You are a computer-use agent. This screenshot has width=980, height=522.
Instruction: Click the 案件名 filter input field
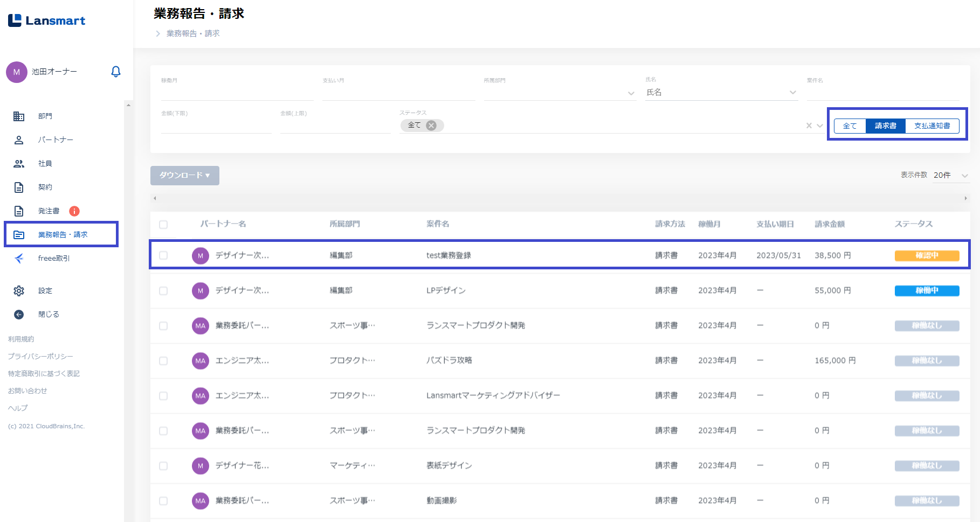tap(882, 93)
